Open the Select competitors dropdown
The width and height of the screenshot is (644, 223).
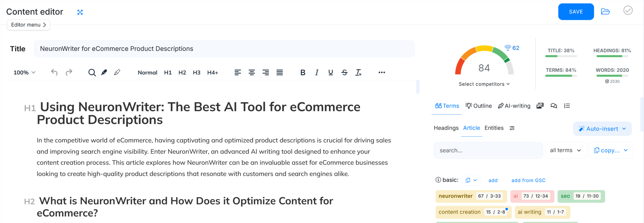pyautogui.click(x=484, y=84)
